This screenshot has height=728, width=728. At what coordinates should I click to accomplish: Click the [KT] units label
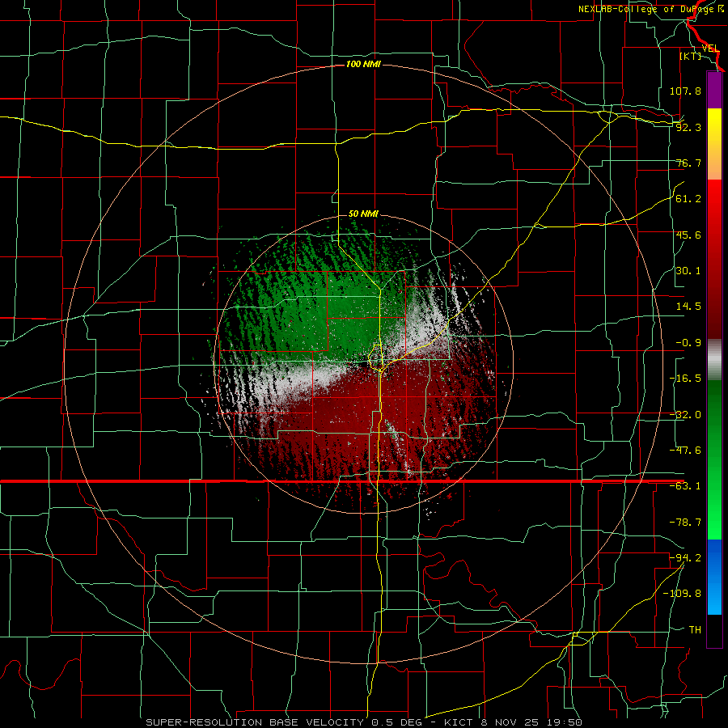(690, 56)
